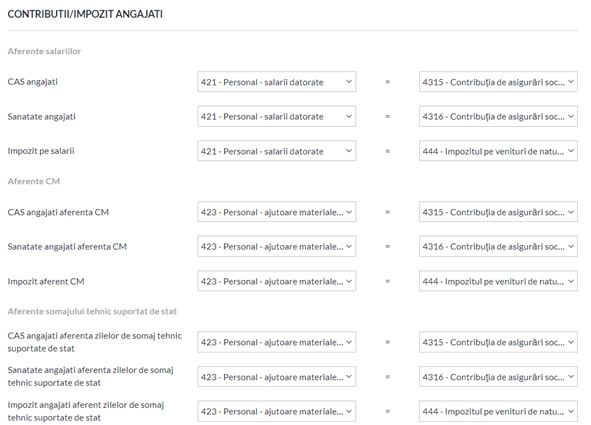Open debit account for Impozit aferent CM
Screen dimensions: 591x425
click(277, 281)
